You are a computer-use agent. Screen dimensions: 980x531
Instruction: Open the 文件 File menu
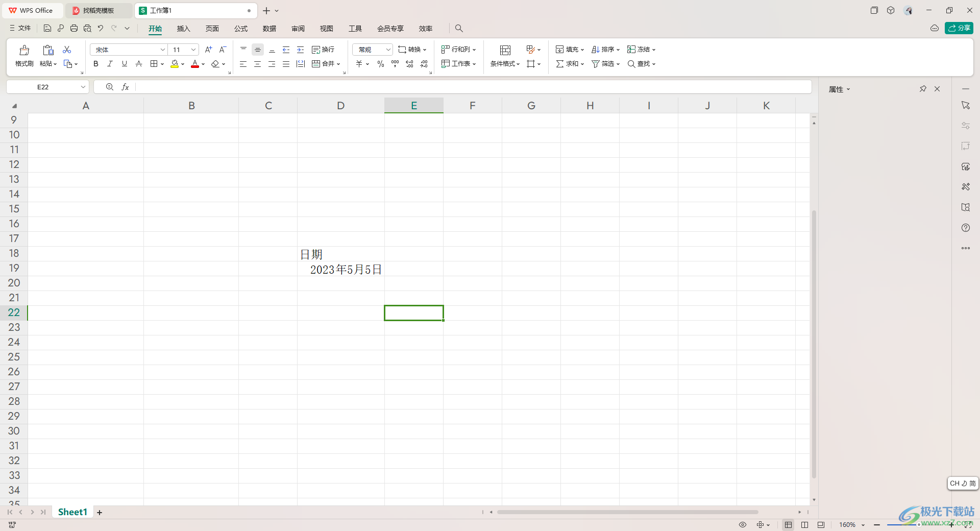20,29
